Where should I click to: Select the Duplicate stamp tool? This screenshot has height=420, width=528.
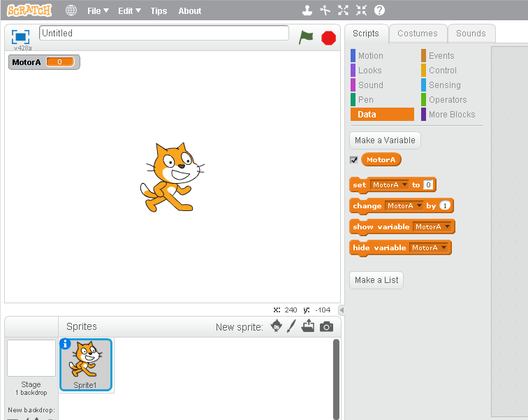click(x=307, y=10)
